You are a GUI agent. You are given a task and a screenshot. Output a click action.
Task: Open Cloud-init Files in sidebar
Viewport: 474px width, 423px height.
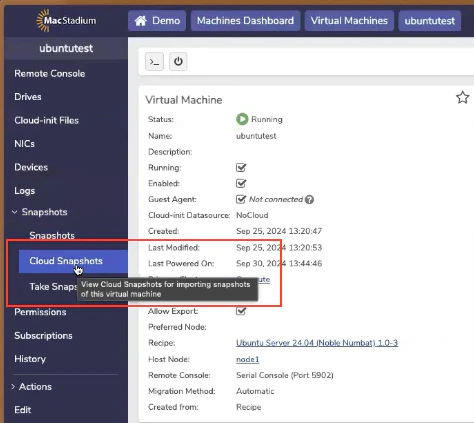(47, 120)
